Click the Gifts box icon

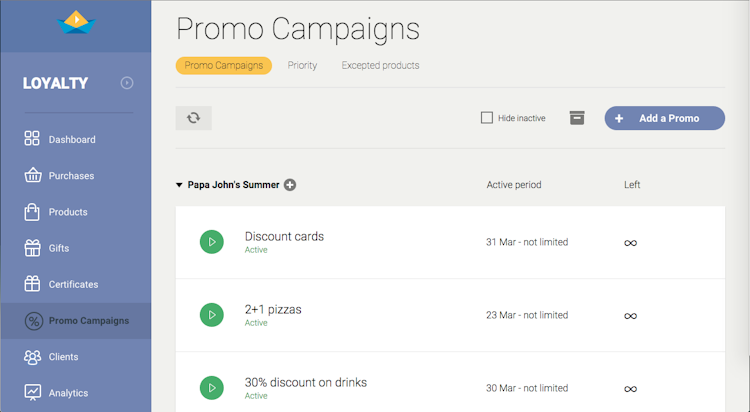32,248
